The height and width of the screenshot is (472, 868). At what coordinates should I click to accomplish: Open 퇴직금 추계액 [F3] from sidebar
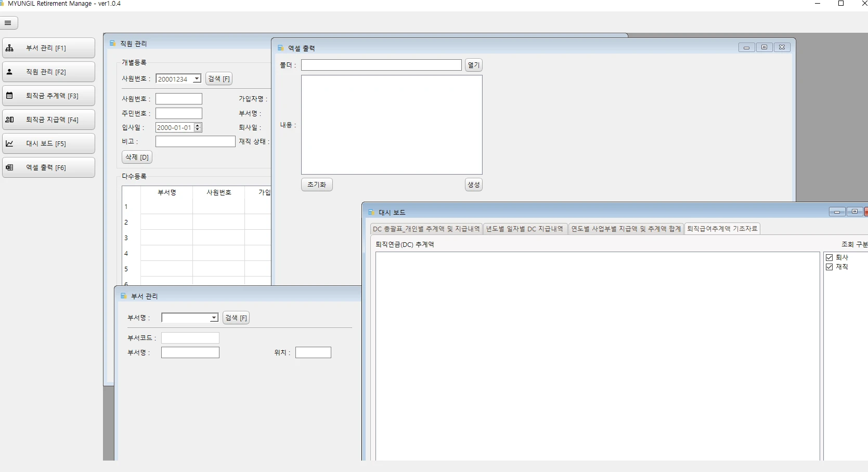coord(48,96)
